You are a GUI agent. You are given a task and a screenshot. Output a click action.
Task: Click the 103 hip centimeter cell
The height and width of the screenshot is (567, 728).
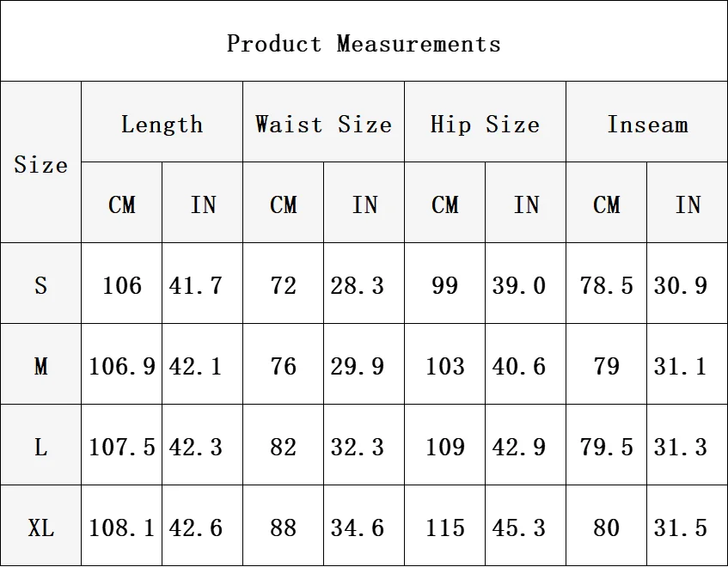444,366
